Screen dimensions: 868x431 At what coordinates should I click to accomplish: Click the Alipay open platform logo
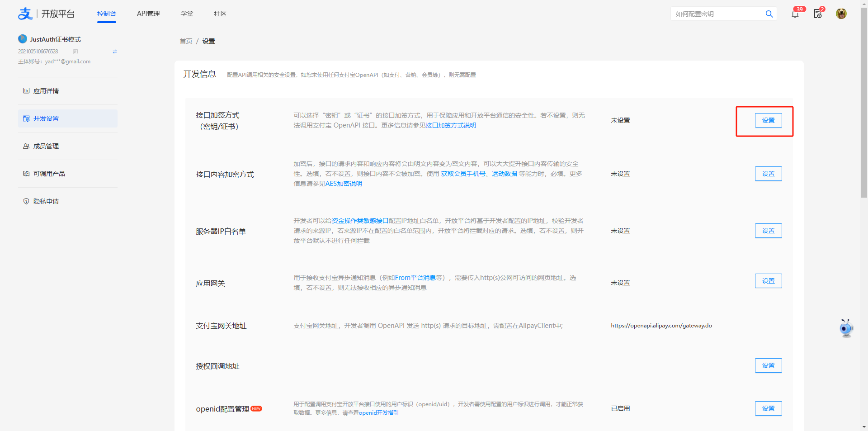click(46, 14)
